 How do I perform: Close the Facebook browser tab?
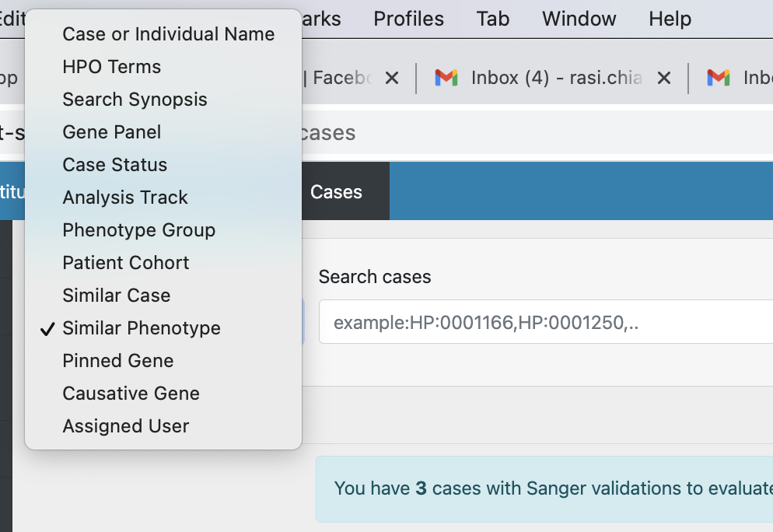tap(392, 78)
